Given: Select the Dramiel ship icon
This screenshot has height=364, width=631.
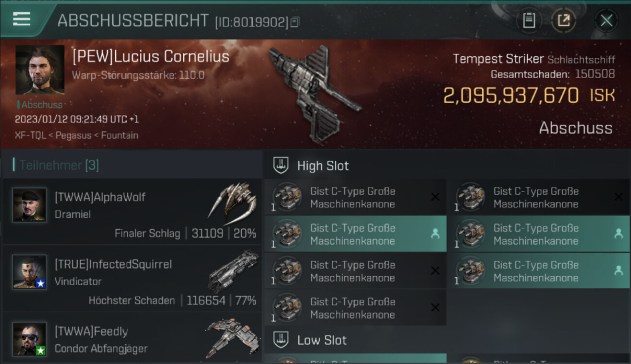Looking at the screenshot, I should point(232,200).
